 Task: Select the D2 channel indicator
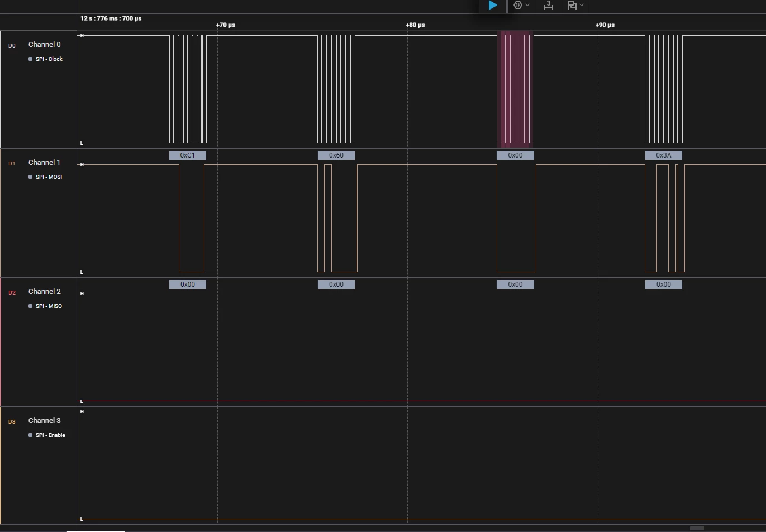[x=12, y=292]
